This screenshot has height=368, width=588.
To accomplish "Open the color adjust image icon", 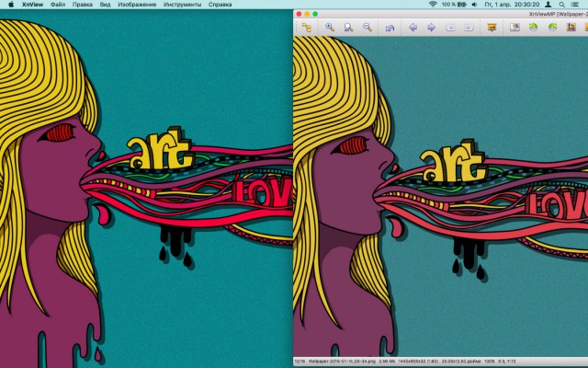I will click(514, 28).
